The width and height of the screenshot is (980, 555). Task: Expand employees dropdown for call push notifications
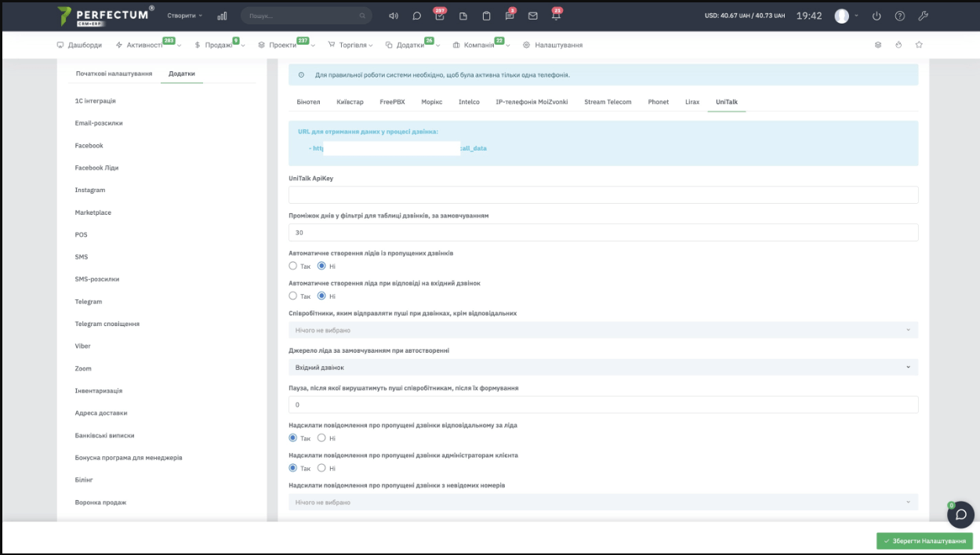[x=603, y=330]
